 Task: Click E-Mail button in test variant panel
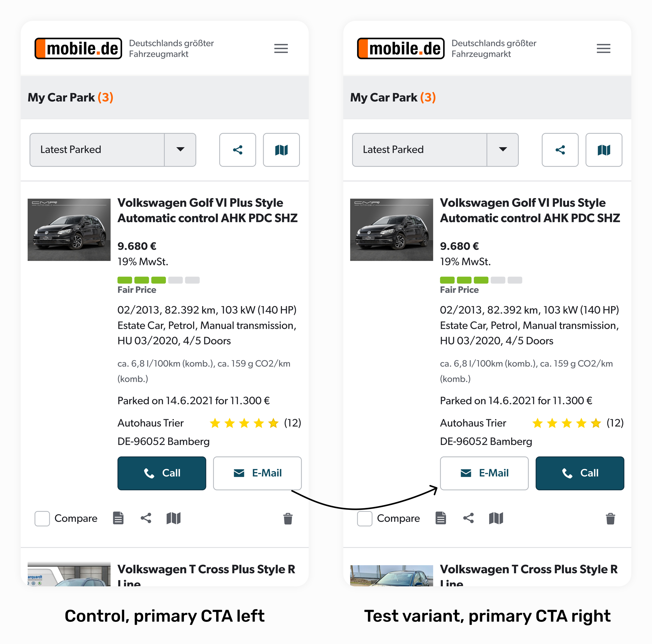(484, 473)
